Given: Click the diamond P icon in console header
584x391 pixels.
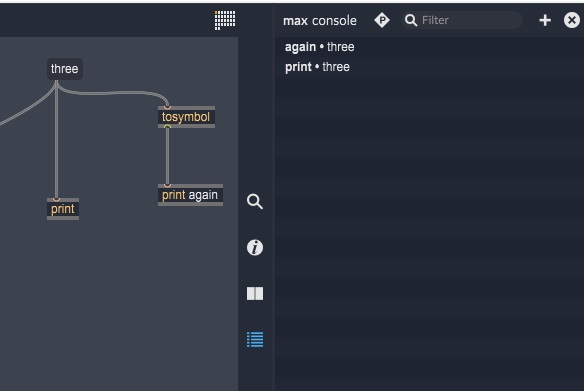Looking at the screenshot, I should (x=382, y=20).
